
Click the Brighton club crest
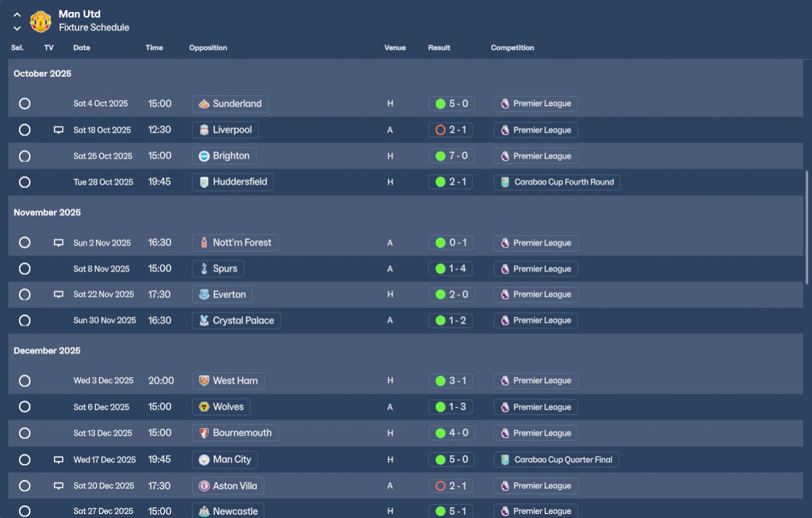204,156
